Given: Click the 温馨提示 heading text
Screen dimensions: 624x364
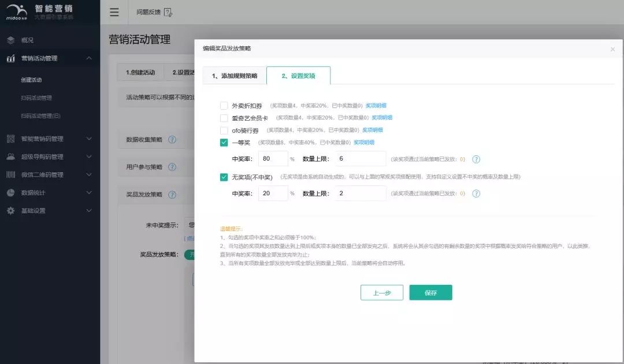Looking at the screenshot, I should point(231,229).
